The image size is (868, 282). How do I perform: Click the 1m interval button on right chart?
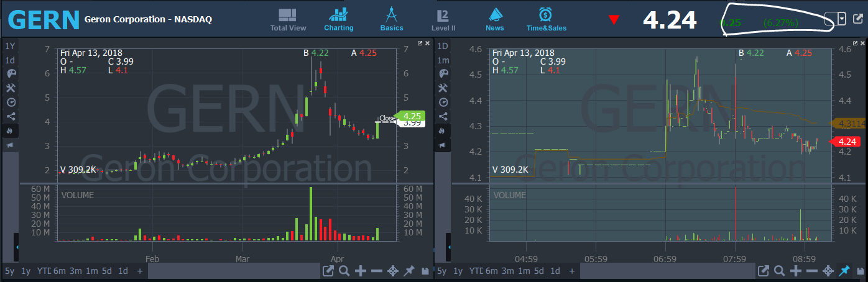tap(443, 60)
